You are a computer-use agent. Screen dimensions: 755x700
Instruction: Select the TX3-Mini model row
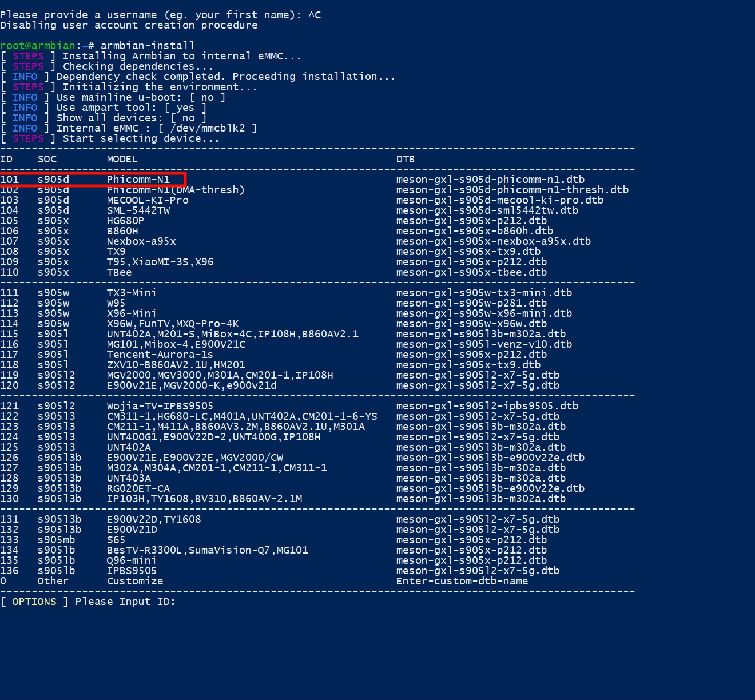tap(132, 293)
